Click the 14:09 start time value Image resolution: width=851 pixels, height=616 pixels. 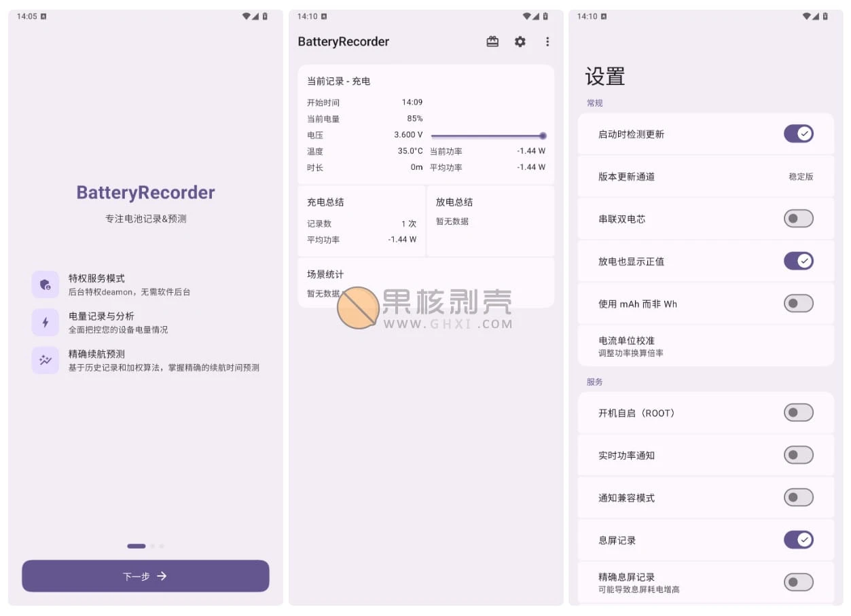412,102
